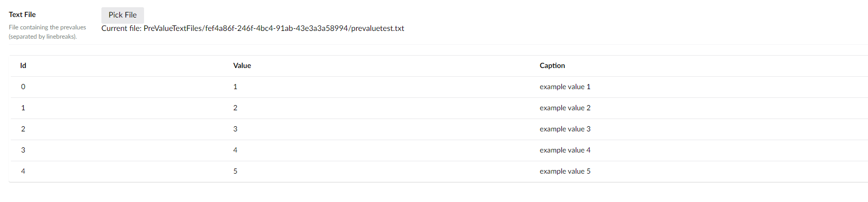This screenshot has width=868, height=202.
Task: Click the Value cell in the Id 2 row
Action: tap(235, 129)
